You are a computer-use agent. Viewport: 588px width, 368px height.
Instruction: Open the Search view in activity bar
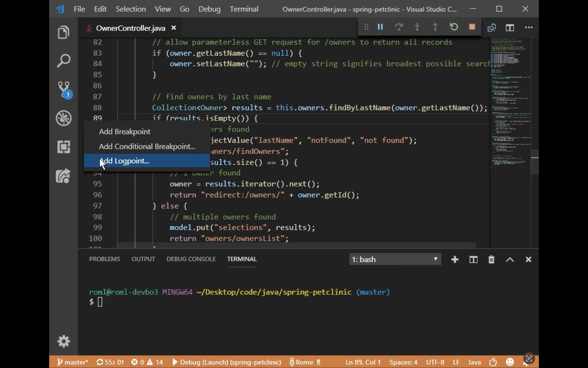63,60
